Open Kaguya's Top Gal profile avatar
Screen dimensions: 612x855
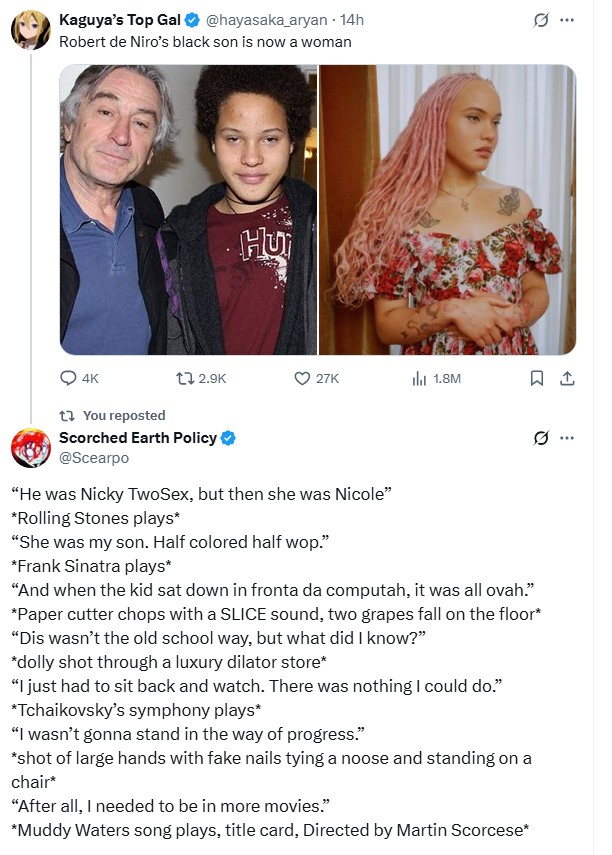click(x=31, y=31)
